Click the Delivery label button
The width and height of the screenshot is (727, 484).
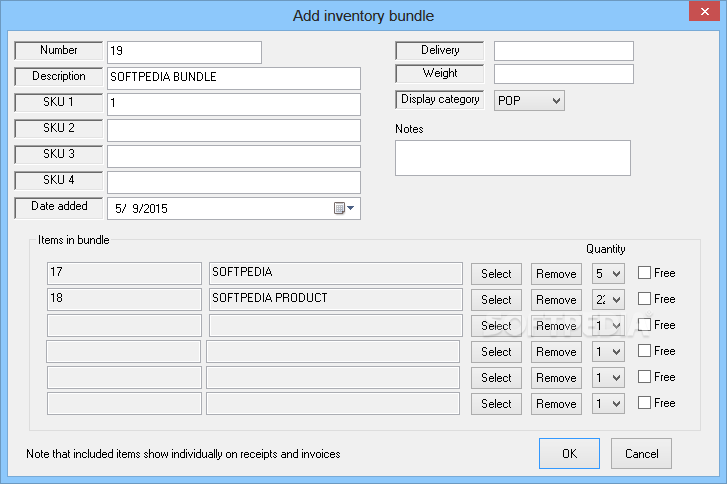pyautogui.click(x=440, y=51)
